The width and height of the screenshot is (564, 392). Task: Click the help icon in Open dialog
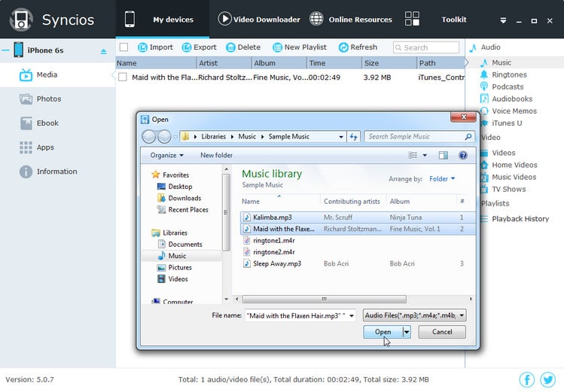[463, 155]
